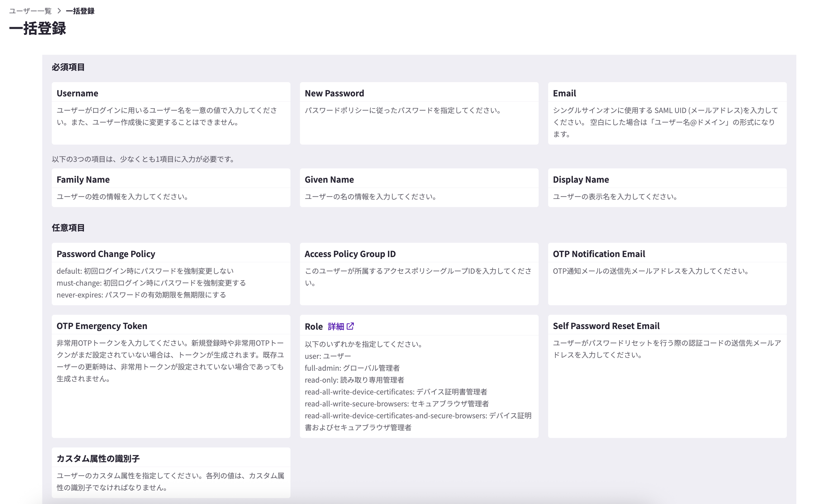Select the Family Name card
This screenshot has height=504, width=838.
171,188
